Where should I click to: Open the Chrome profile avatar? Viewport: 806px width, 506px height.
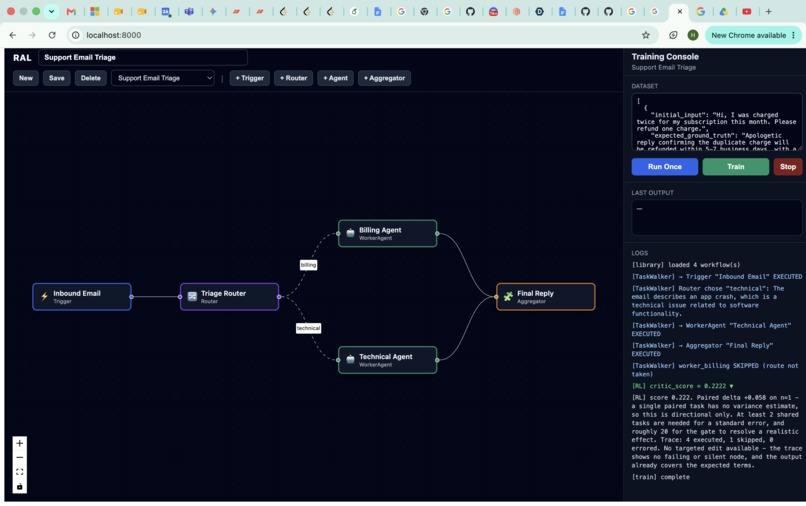tap(693, 35)
